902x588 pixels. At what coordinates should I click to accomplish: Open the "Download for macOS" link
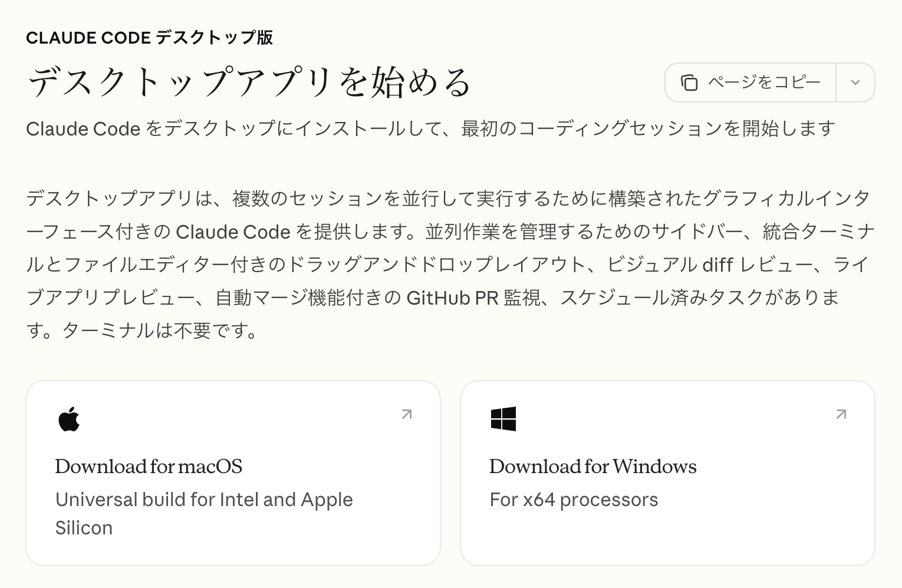click(x=149, y=467)
